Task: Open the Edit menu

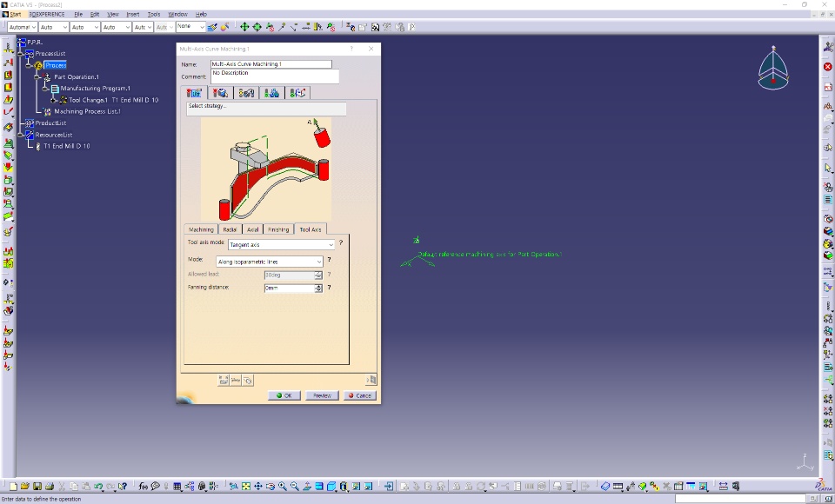Action: pos(95,15)
